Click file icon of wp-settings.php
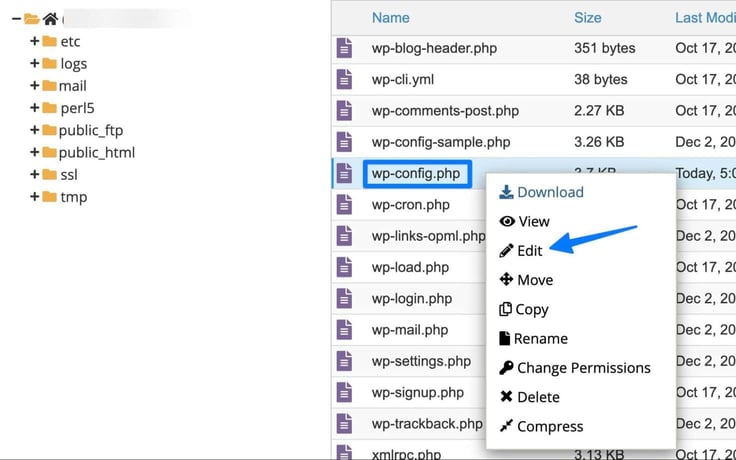The image size is (736, 460). click(344, 361)
